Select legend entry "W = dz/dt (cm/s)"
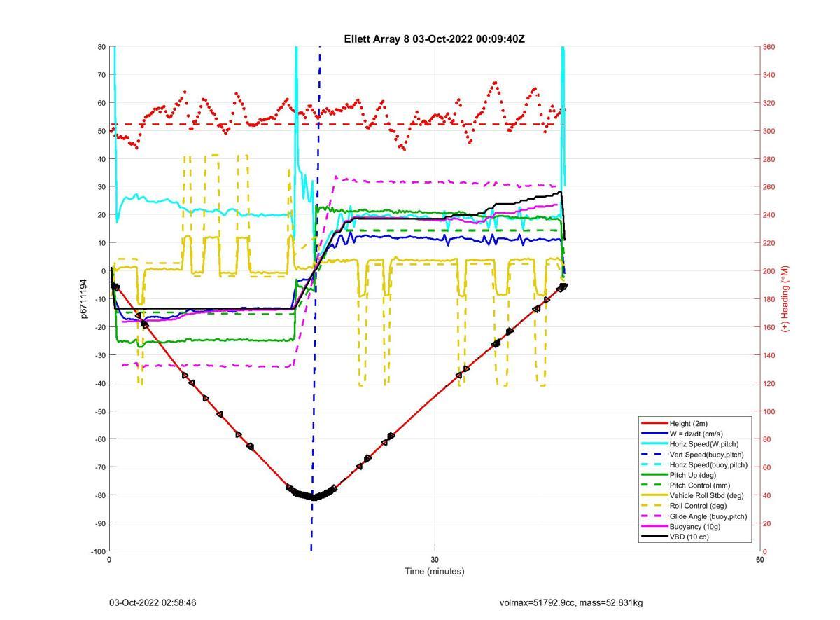840x620 pixels. coord(698,434)
